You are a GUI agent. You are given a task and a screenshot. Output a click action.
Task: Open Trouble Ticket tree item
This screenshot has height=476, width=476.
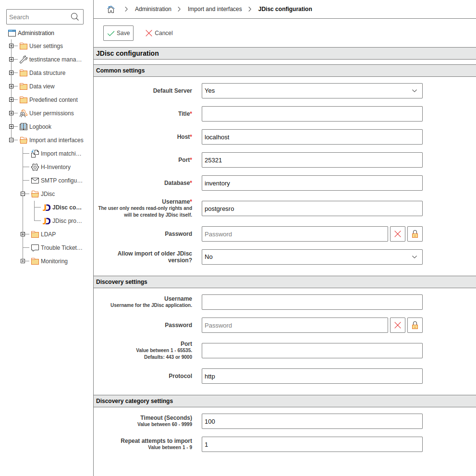(x=61, y=248)
